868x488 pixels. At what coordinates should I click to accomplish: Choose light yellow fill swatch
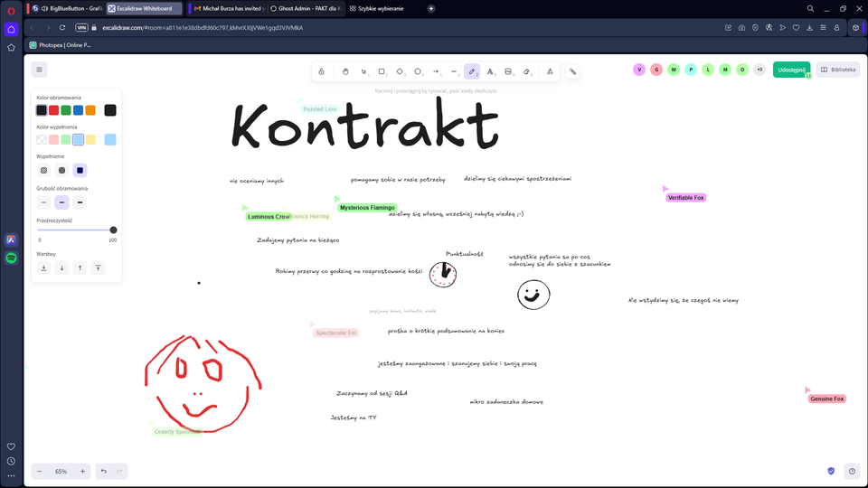(90, 139)
